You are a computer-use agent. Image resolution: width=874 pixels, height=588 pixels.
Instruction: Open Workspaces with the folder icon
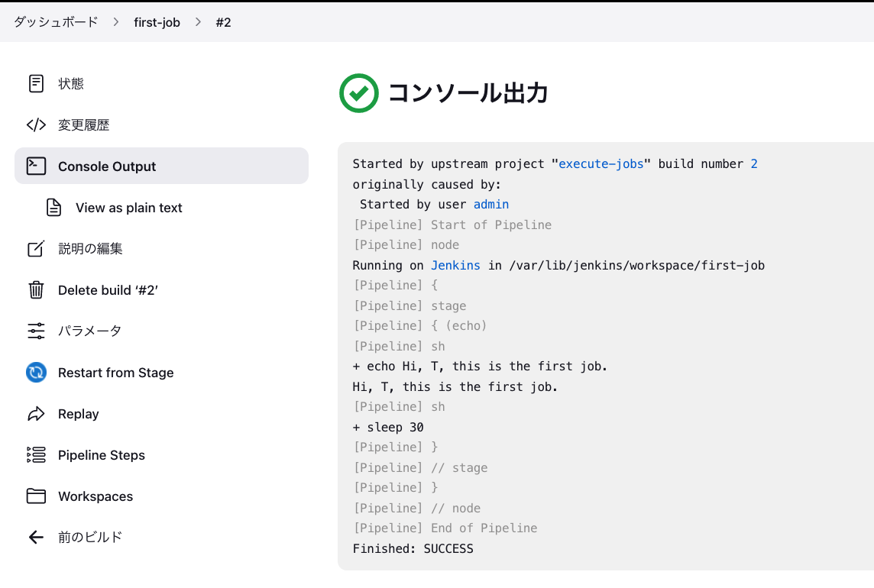coord(35,496)
